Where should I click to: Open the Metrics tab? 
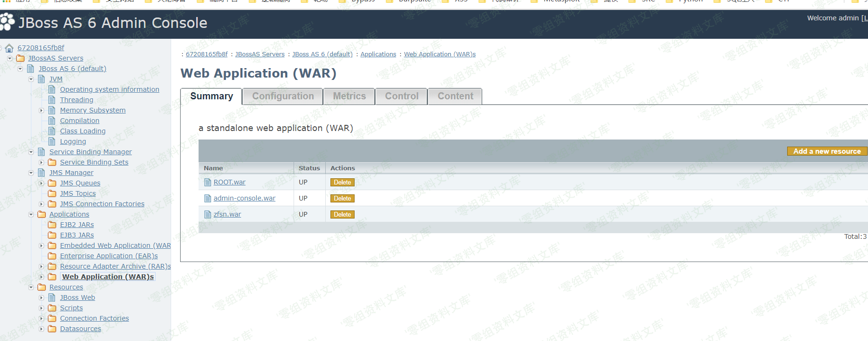click(349, 96)
